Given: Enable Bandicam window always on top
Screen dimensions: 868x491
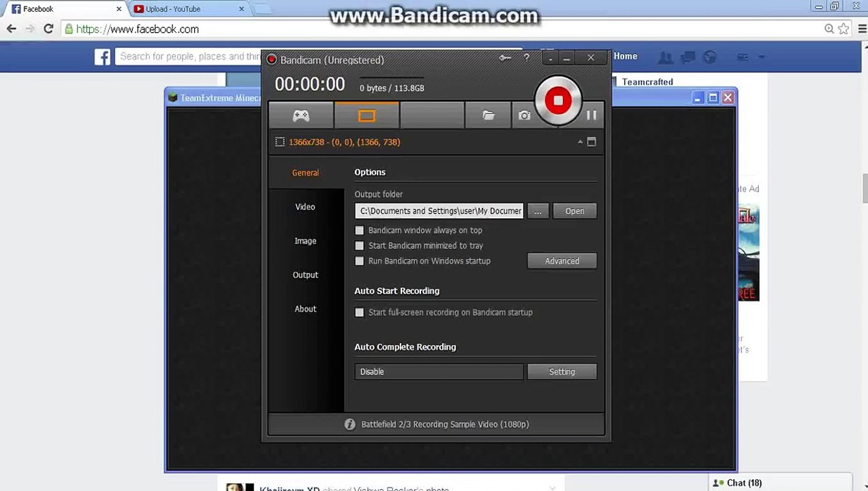Looking at the screenshot, I should tap(360, 230).
